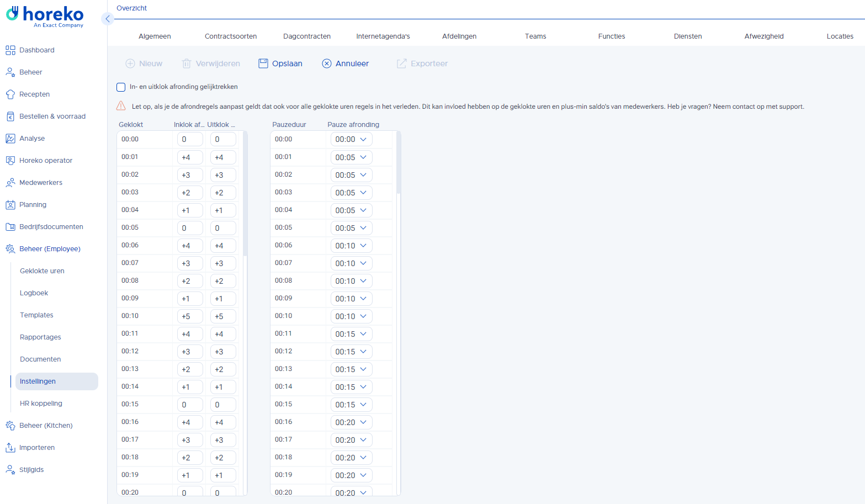Click the Analyse chart icon
865x504 pixels.
(x=10, y=139)
